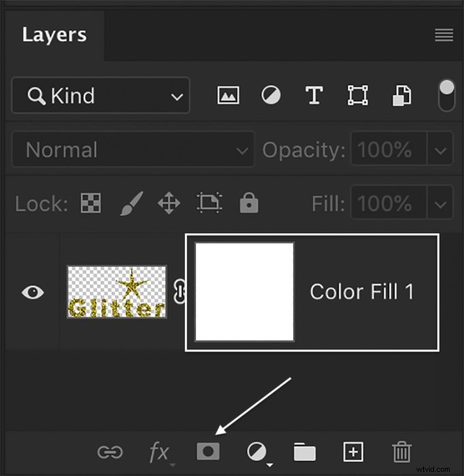This screenshot has width=464, height=476.
Task: Filter for smart objects
Action: click(402, 96)
